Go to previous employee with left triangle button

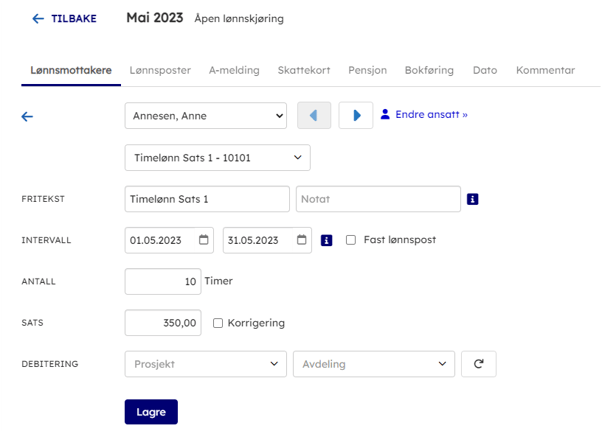point(314,115)
